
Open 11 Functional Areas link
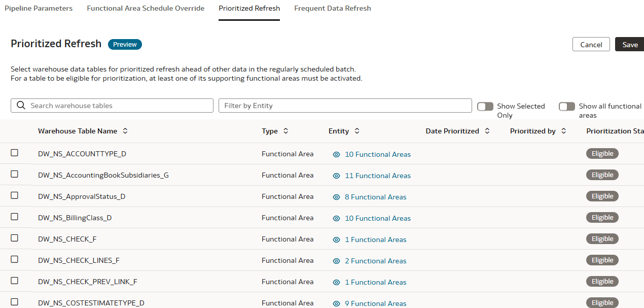pyautogui.click(x=378, y=176)
